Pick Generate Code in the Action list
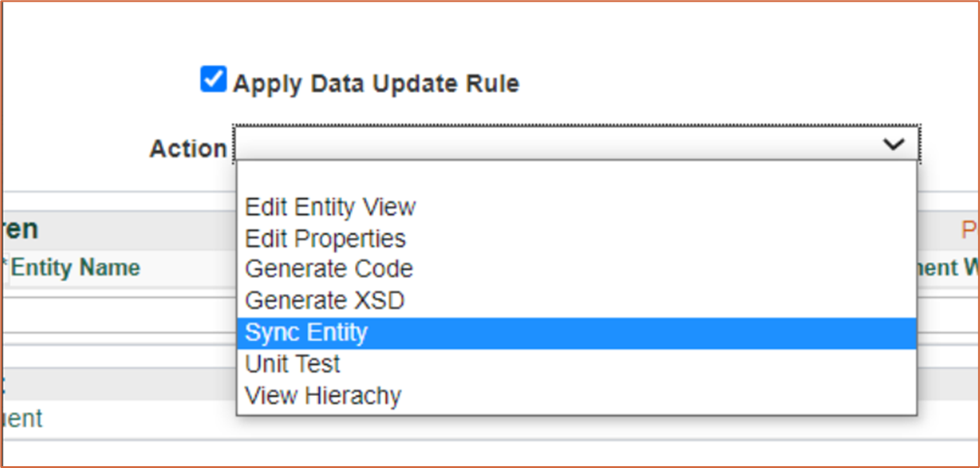Image resolution: width=980 pixels, height=468 pixels. (x=329, y=269)
